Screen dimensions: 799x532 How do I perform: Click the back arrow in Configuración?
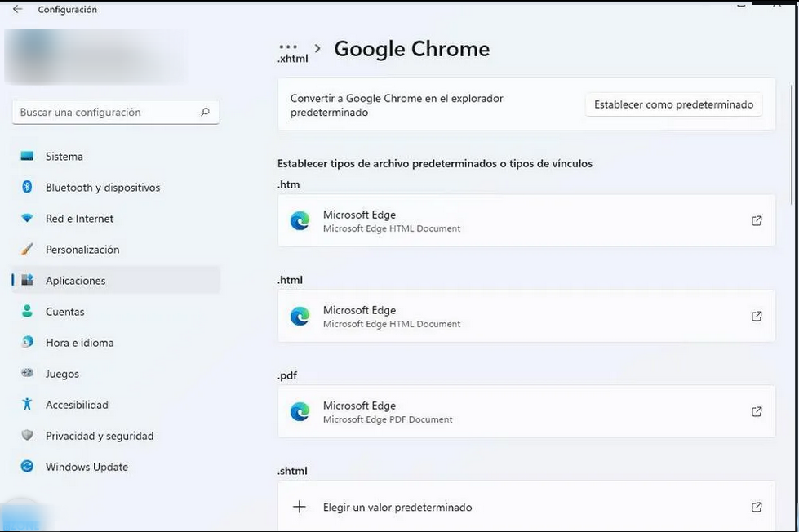coord(18,10)
